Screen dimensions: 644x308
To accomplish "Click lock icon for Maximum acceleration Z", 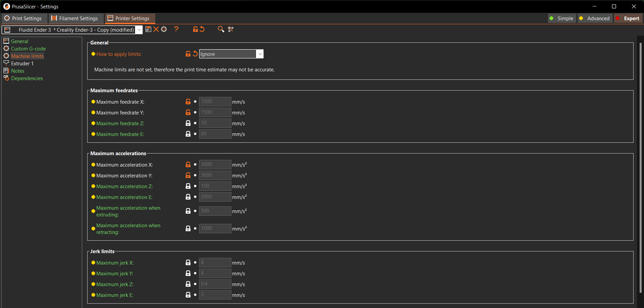I will tap(188, 186).
